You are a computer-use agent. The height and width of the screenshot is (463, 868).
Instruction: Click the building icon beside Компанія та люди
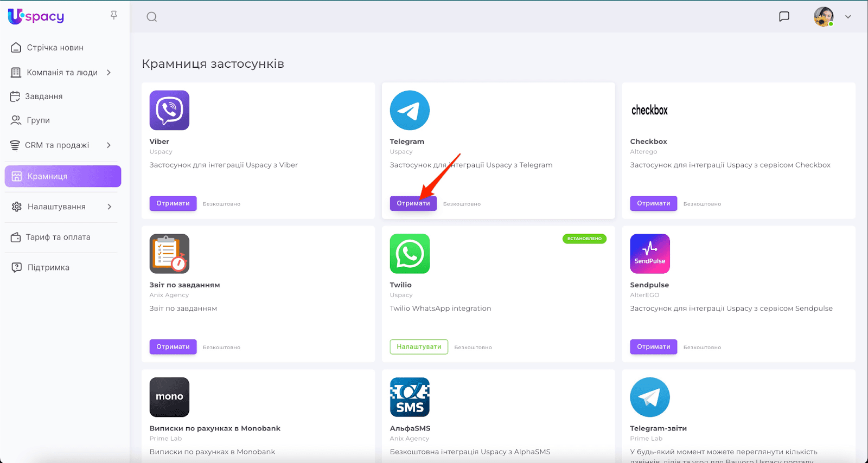16,73
